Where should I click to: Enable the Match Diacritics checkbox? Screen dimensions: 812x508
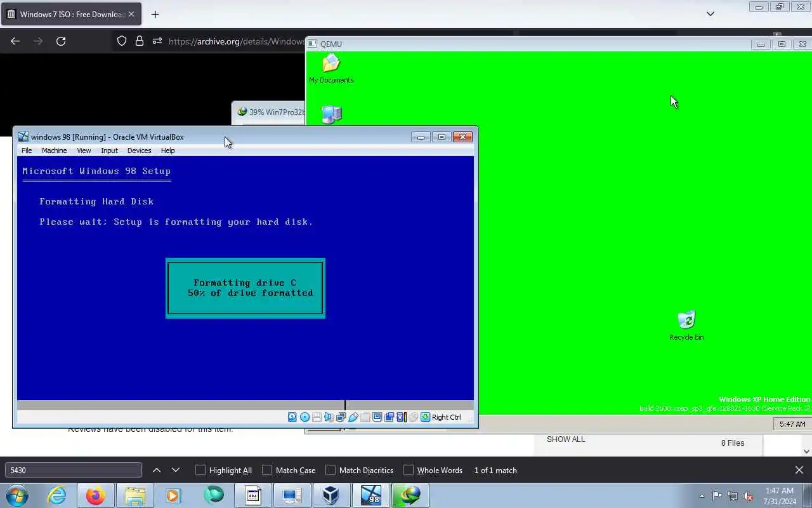pyautogui.click(x=331, y=470)
